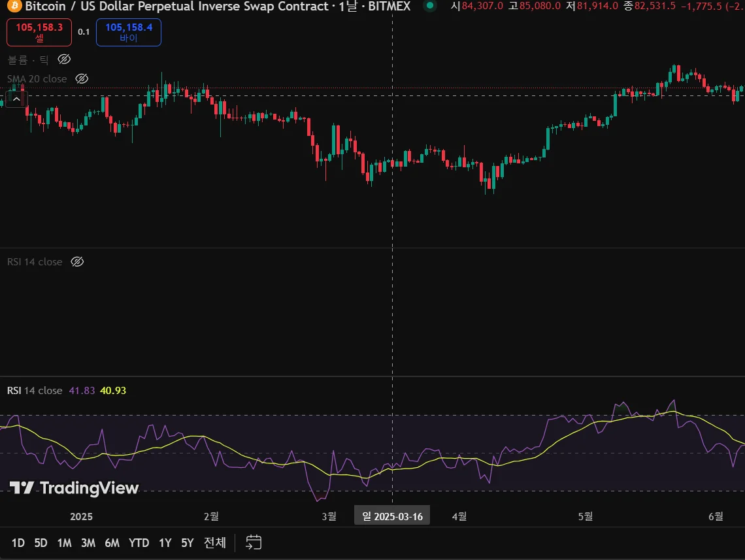Click the 2월 time axis label
The height and width of the screenshot is (560, 745).
coord(212,516)
